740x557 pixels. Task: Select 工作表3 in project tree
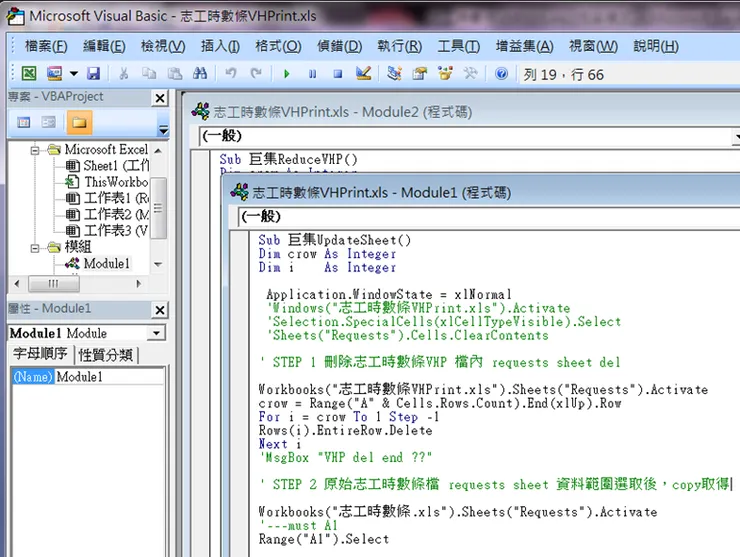click(x=107, y=230)
